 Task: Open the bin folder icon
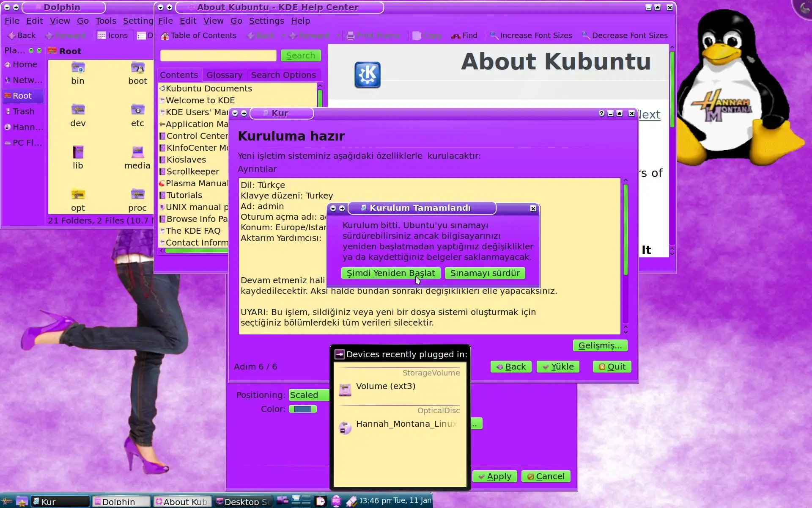point(78,68)
